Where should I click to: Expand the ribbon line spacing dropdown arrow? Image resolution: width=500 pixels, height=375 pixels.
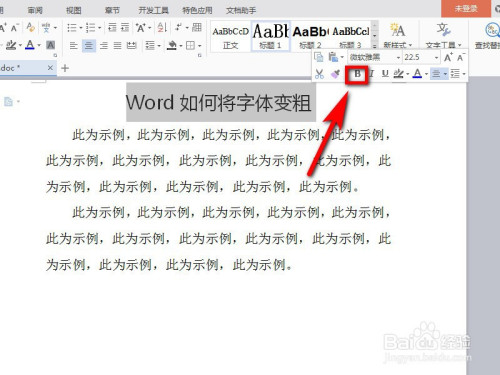159,46
